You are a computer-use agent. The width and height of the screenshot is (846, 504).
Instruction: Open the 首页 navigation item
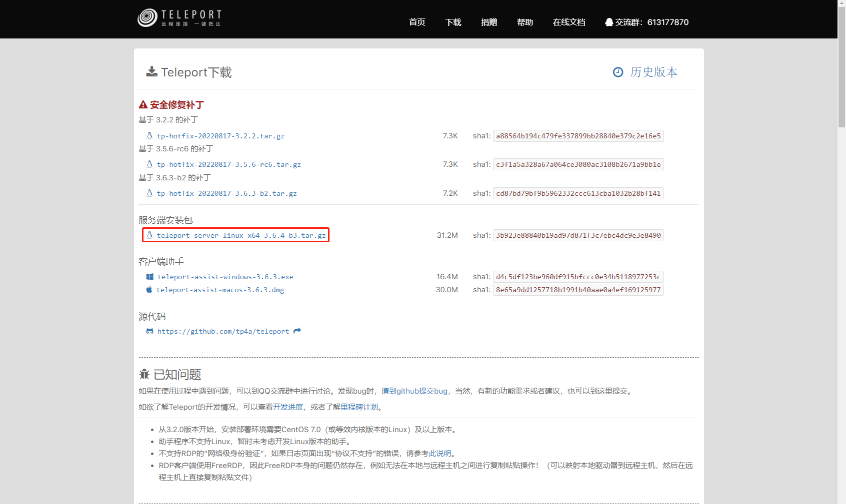tap(417, 22)
